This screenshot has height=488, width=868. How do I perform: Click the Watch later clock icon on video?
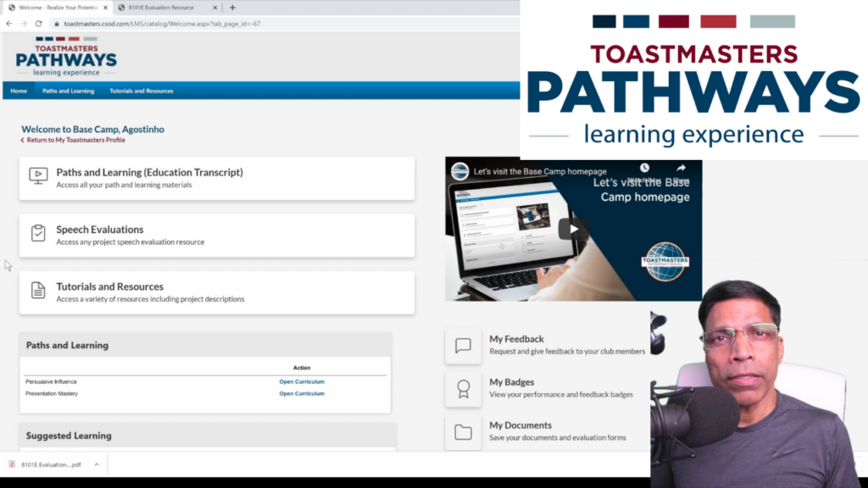point(644,168)
